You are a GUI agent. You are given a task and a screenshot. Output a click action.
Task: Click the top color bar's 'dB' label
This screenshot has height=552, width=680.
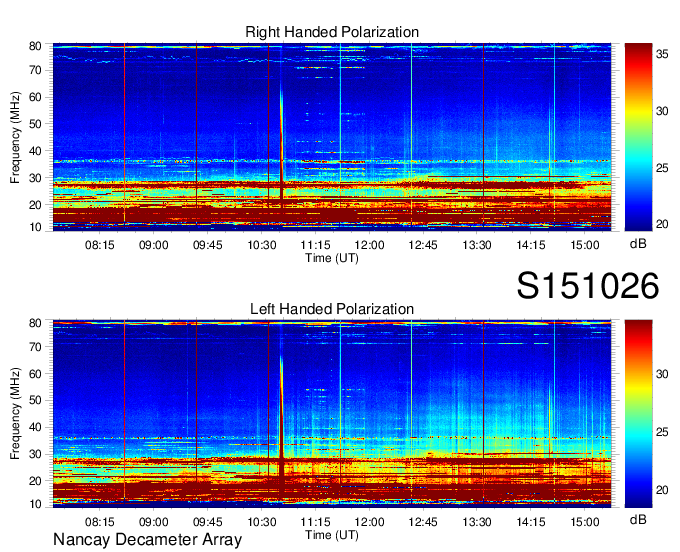click(638, 244)
